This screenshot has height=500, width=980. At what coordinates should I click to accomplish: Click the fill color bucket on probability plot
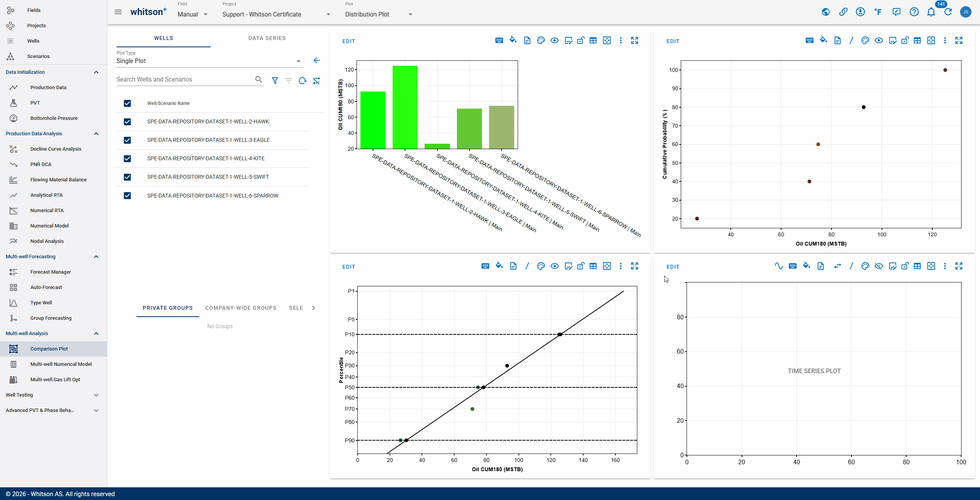pos(823,40)
